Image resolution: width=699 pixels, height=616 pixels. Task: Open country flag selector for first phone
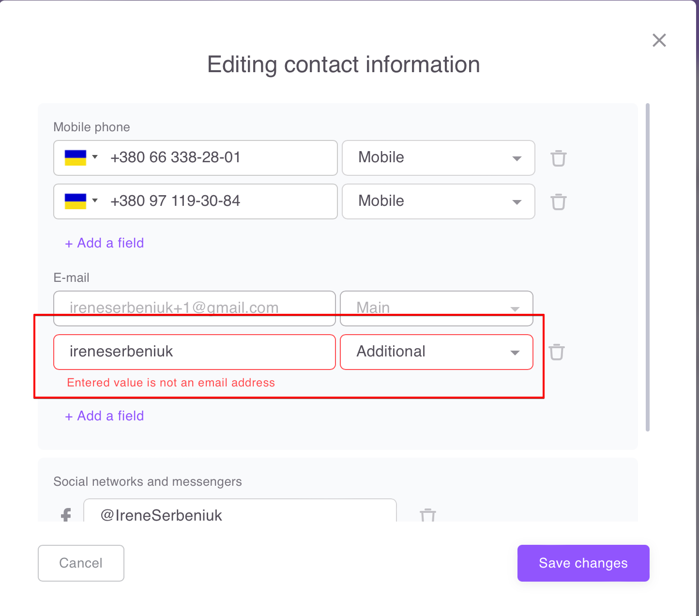pos(81,158)
